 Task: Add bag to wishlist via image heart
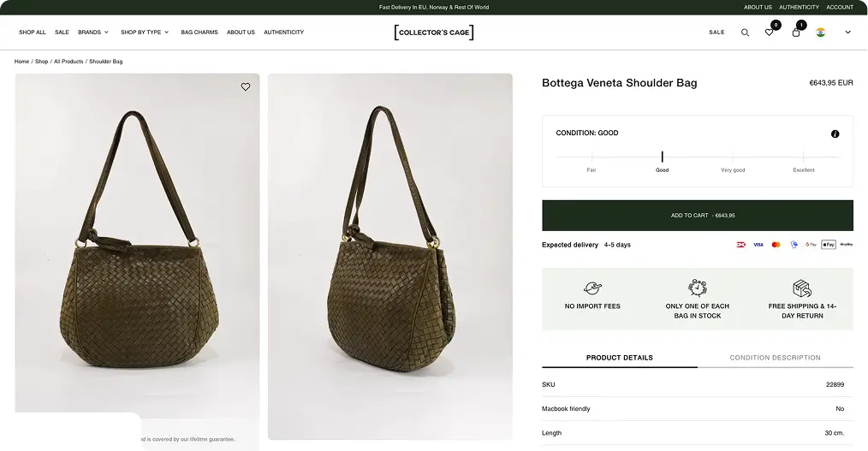coord(246,86)
